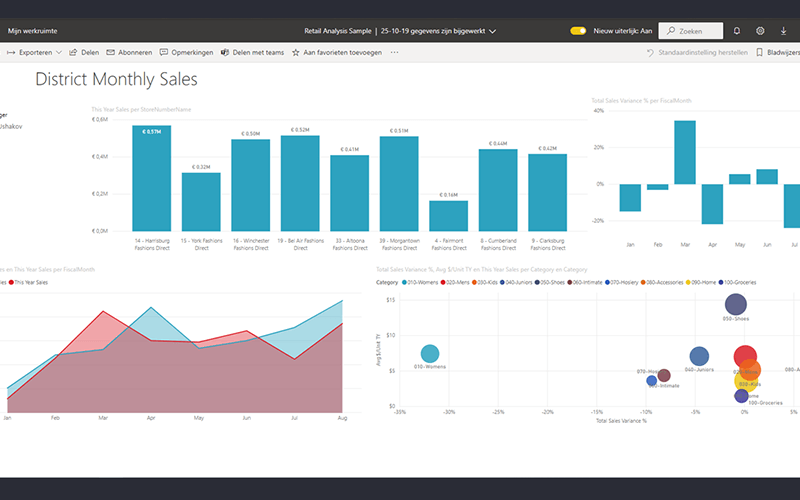The image size is (800, 500).
Task: Click the 100-Groceries legend entry
Action: [x=737, y=282]
